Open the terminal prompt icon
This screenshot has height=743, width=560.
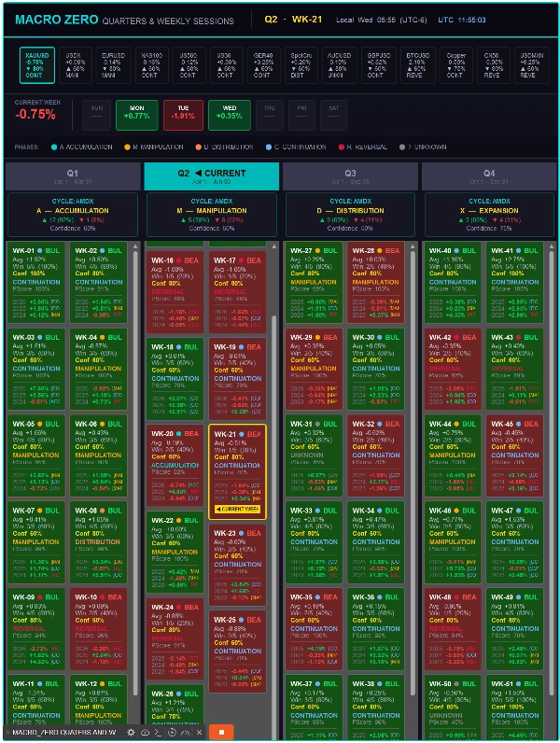[x=159, y=732]
